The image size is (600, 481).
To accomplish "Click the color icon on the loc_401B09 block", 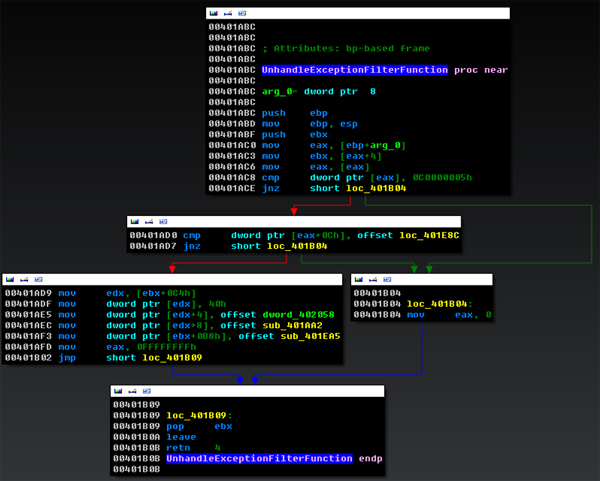I will 118,391.
